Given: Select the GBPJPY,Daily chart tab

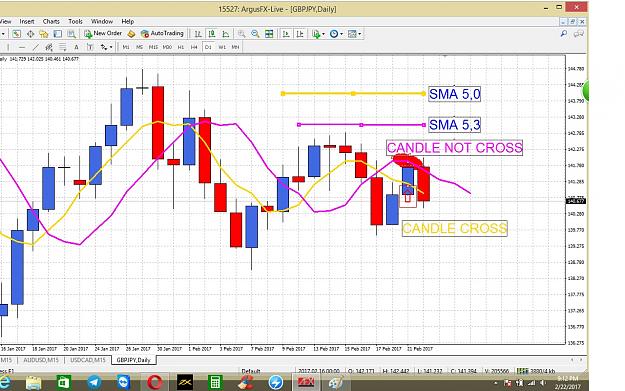Looking at the screenshot, I should 134,360.
